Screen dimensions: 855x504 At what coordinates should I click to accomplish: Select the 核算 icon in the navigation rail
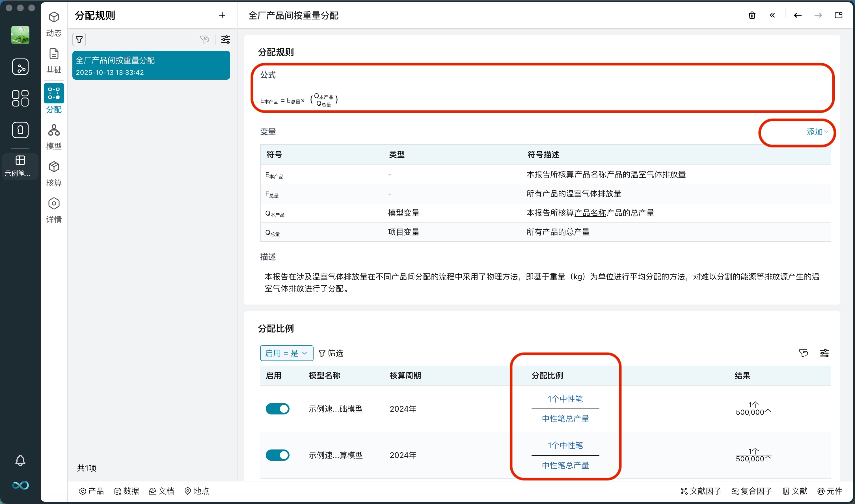coord(54,173)
